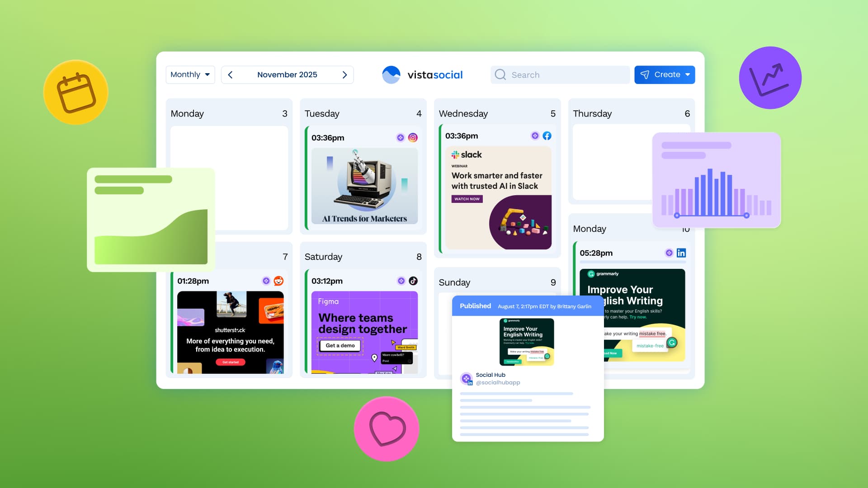Select the November 2025 header label
The image size is (868, 488).
(287, 75)
